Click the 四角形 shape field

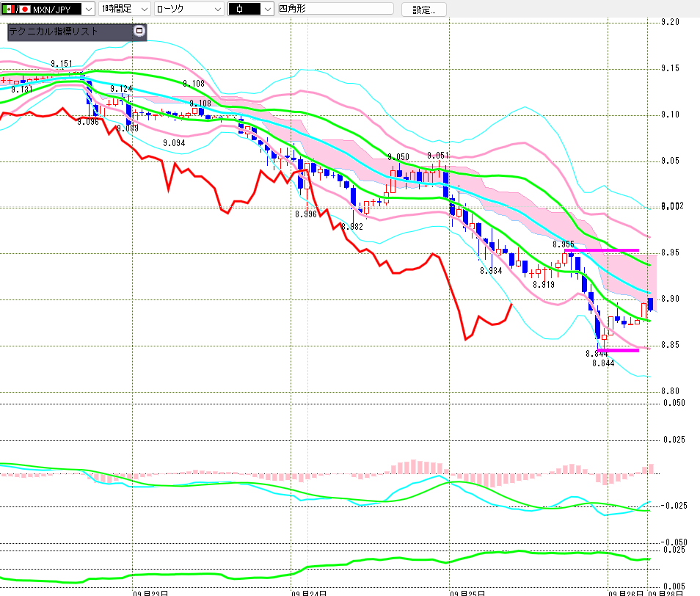click(336, 9)
